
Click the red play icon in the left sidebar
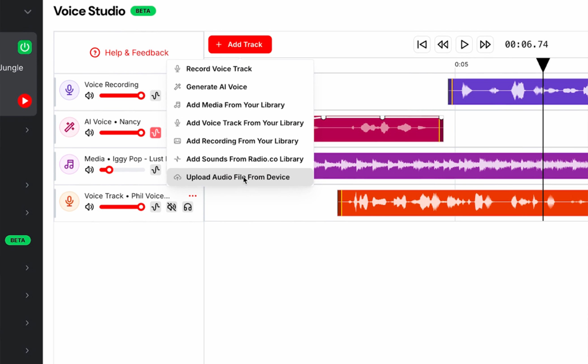point(25,101)
